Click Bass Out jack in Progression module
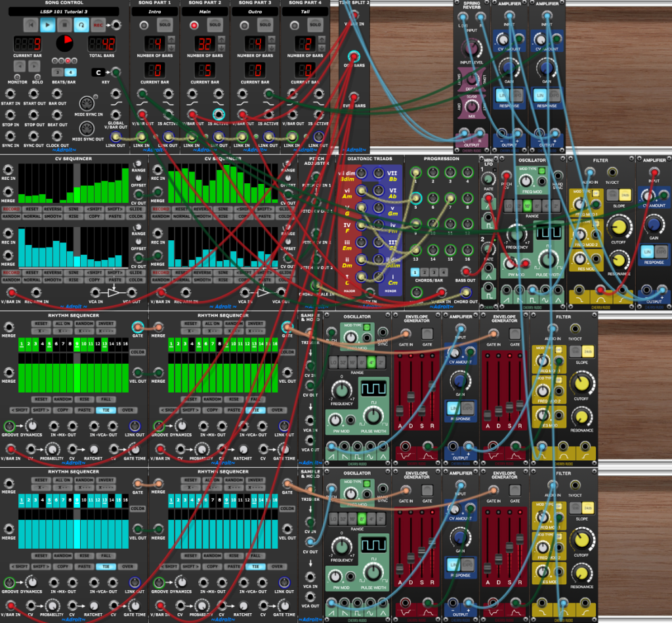 (x=465, y=271)
